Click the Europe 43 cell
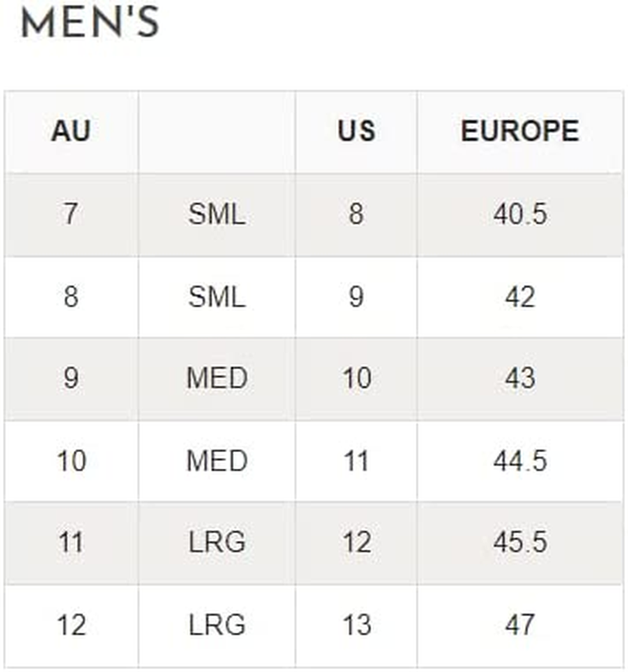 (520, 378)
